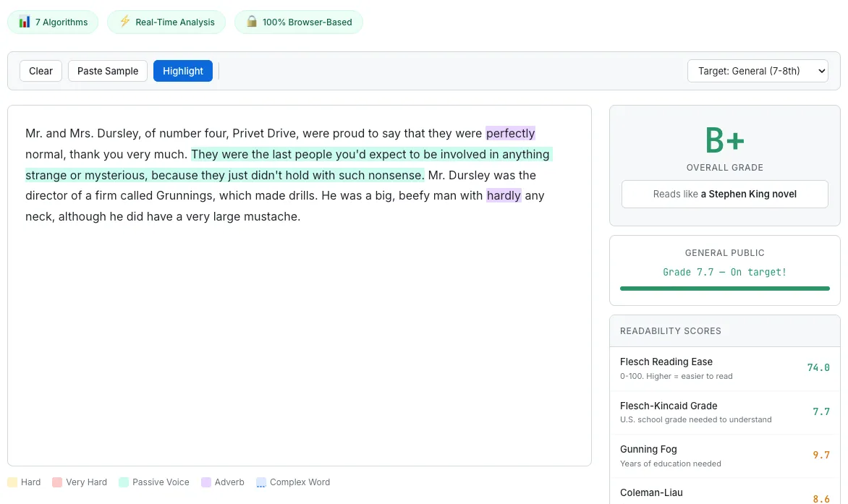Click the Gunning Fog score 9.7
The height and width of the screenshot is (504, 848).
821,455
